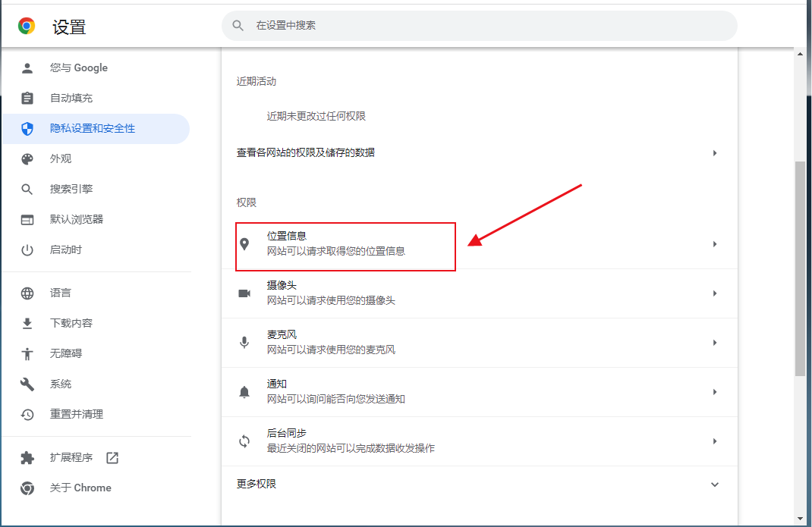Click the Chrome outline icon for 关于 Chrome
Image resolution: width=812 pixels, height=527 pixels.
27,488
